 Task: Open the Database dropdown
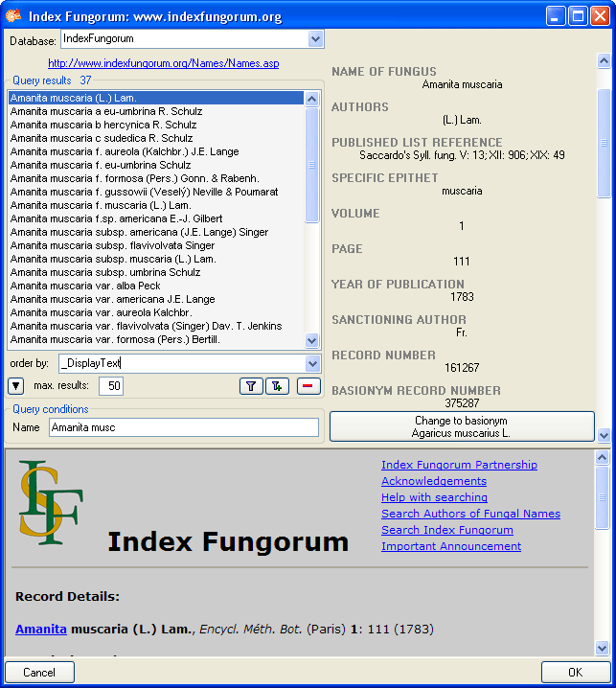[x=315, y=39]
